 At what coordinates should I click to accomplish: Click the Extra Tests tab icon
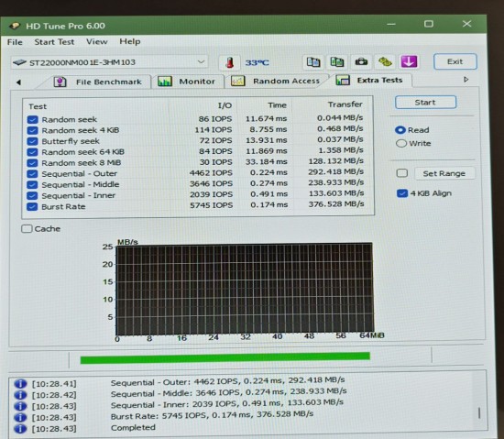[x=343, y=80]
